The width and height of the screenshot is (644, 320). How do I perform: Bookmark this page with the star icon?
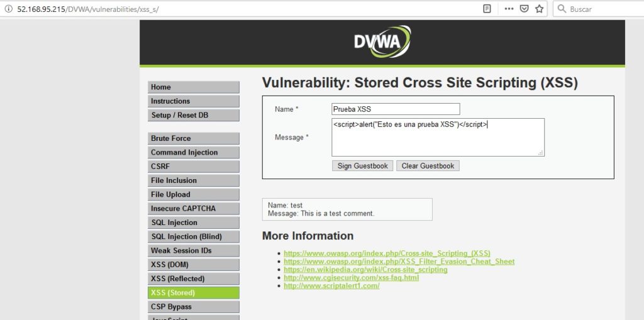click(539, 9)
